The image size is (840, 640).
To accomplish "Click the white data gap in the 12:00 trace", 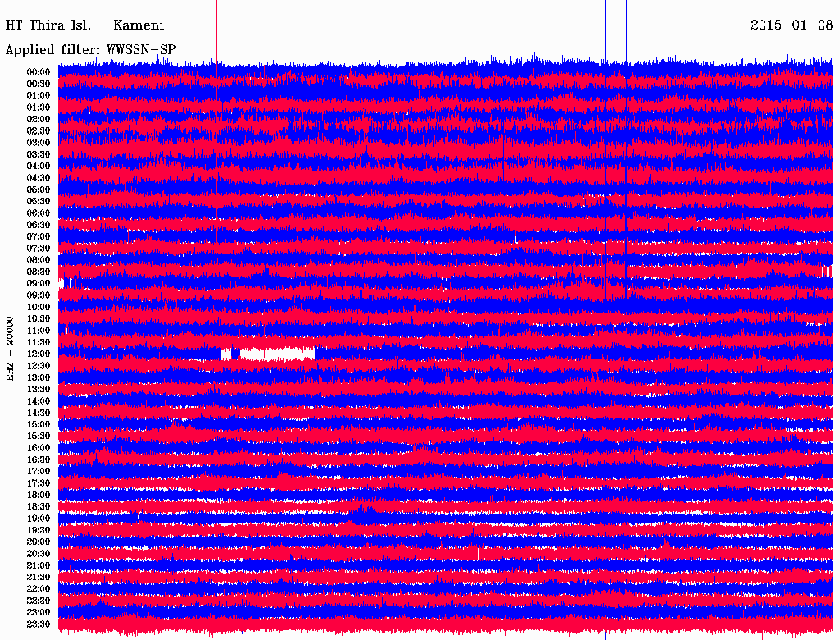I will point(275,354).
